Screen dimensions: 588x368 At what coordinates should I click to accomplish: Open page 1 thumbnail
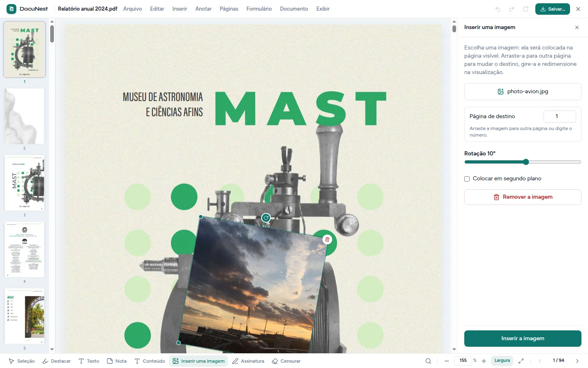tap(24, 49)
